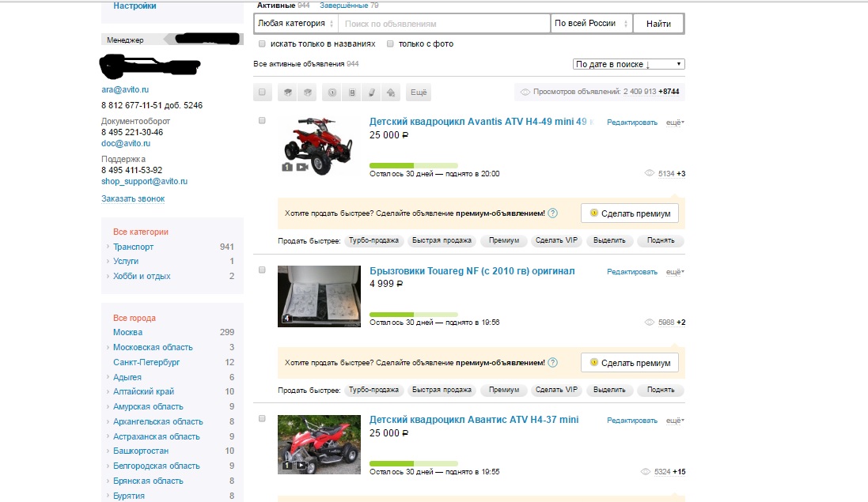Filter by Москва city
868x502 pixels.
[x=128, y=332]
